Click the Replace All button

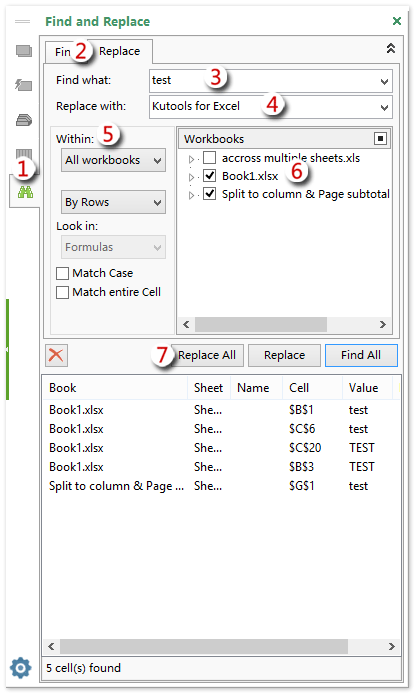click(207, 355)
